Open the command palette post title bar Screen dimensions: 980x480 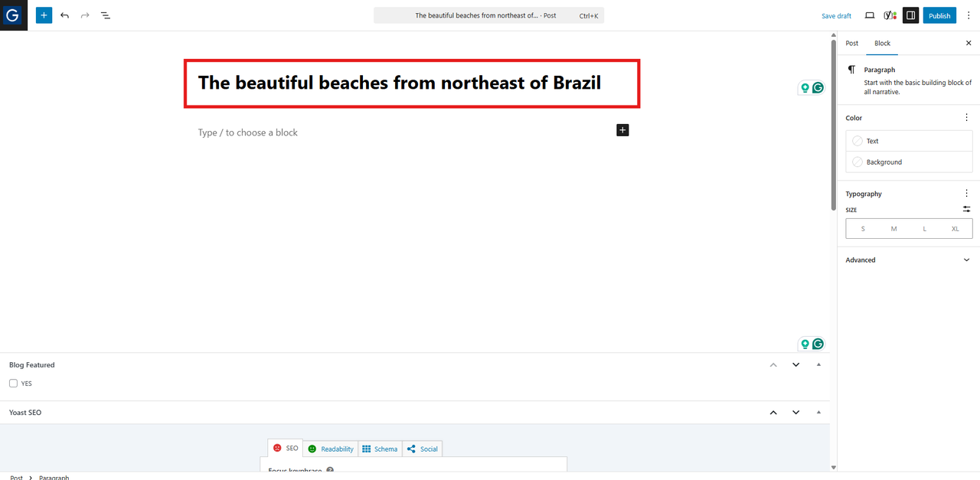(x=488, y=15)
